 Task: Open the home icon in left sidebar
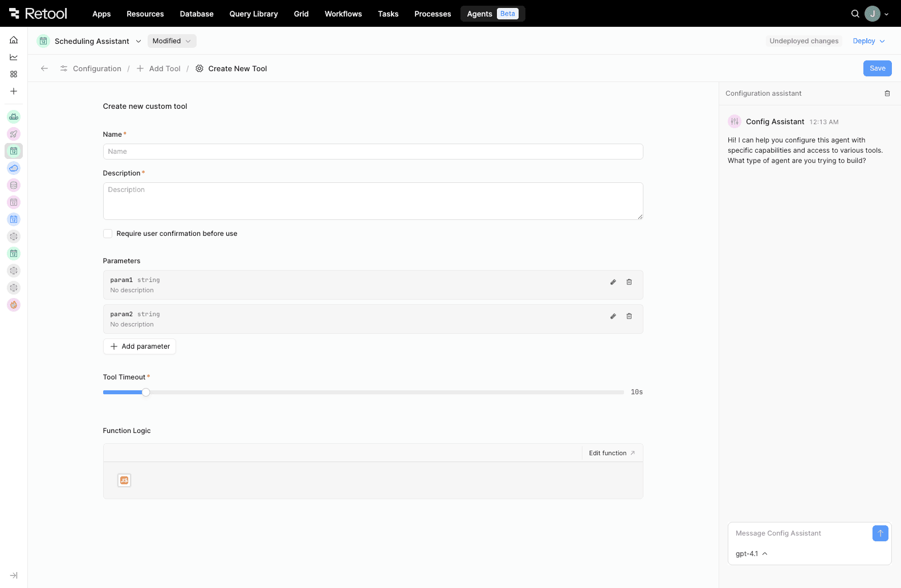click(14, 40)
